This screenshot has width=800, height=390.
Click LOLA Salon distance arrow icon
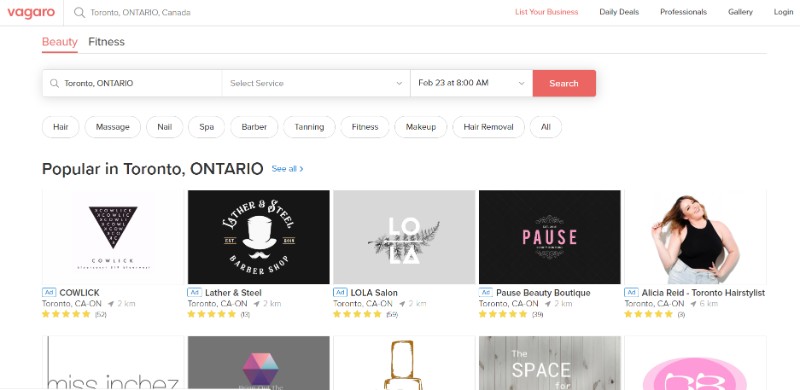(x=402, y=304)
